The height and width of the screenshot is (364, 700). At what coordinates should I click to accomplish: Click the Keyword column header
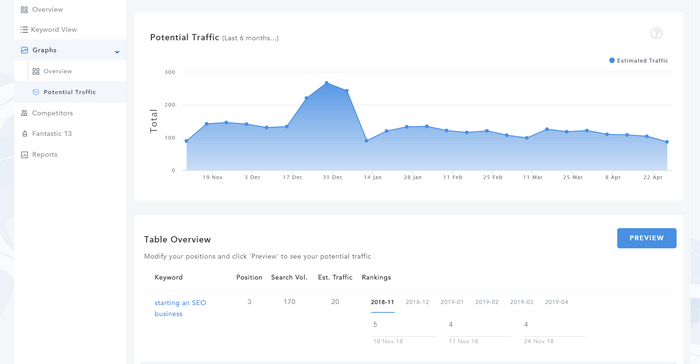168,277
